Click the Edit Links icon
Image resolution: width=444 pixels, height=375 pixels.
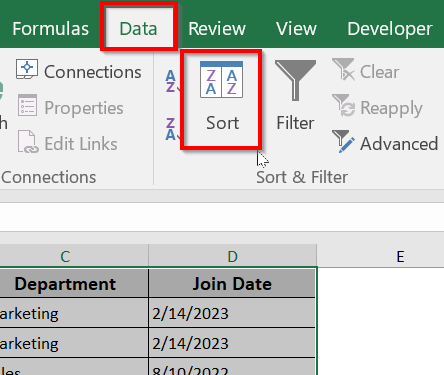(28, 142)
